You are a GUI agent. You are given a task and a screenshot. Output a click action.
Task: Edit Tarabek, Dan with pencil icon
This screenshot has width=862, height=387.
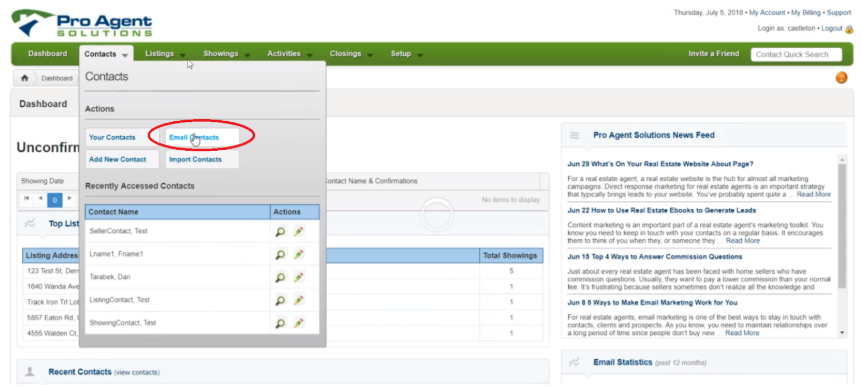[x=299, y=278]
